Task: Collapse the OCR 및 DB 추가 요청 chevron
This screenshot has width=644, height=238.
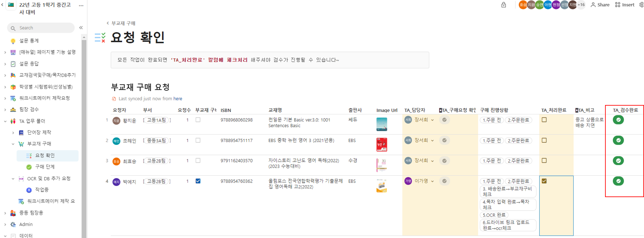Action: 13,178
